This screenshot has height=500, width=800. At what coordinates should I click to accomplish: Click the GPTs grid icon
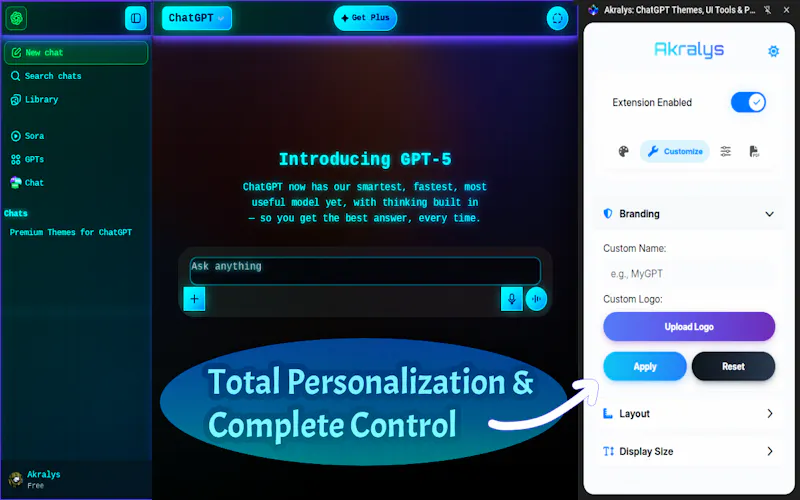click(16, 160)
